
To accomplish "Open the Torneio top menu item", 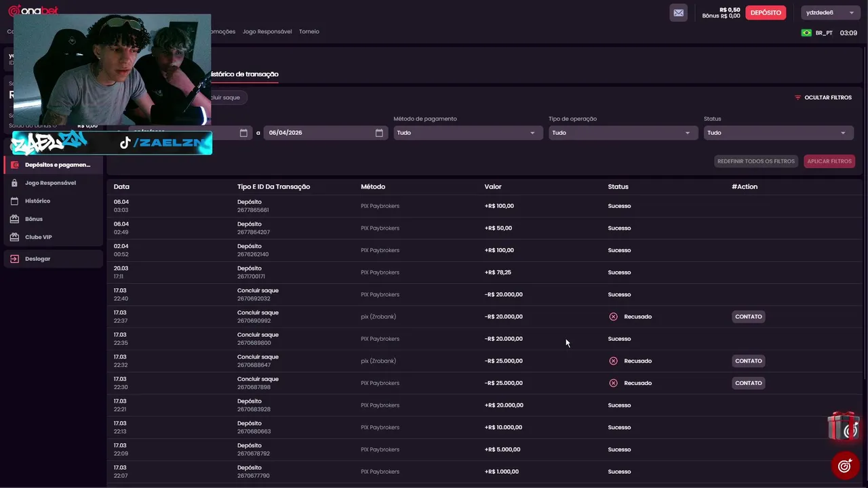I will click(x=309, y=32).
